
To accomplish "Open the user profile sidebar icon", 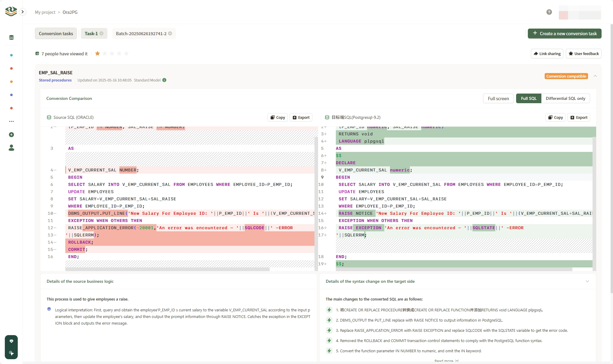I will click(11, 148).
